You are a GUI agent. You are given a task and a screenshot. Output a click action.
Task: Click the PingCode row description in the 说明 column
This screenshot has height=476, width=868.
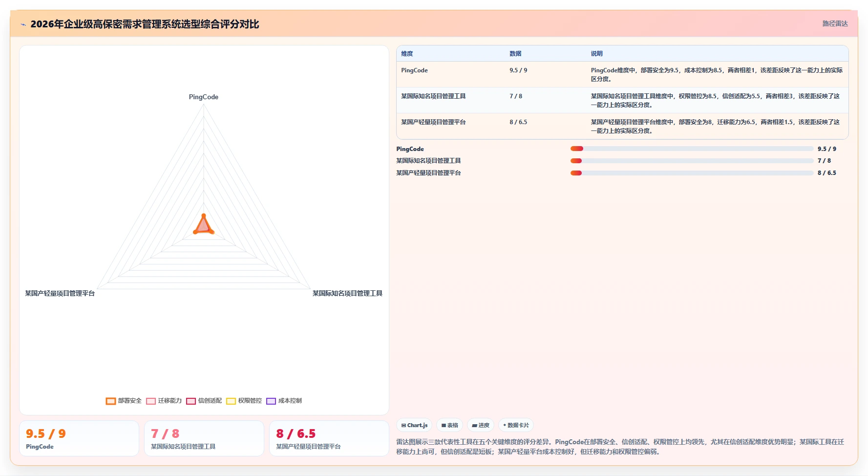coord(717,75)
